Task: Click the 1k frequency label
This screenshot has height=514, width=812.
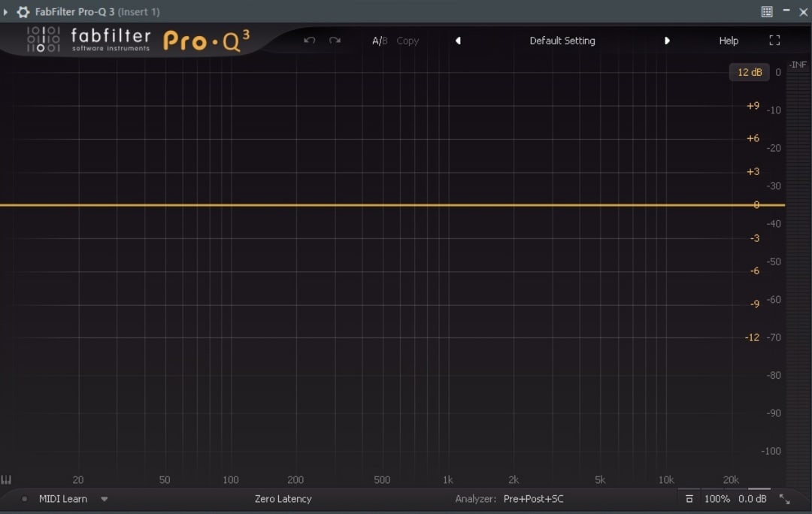Action: (448, 480)
